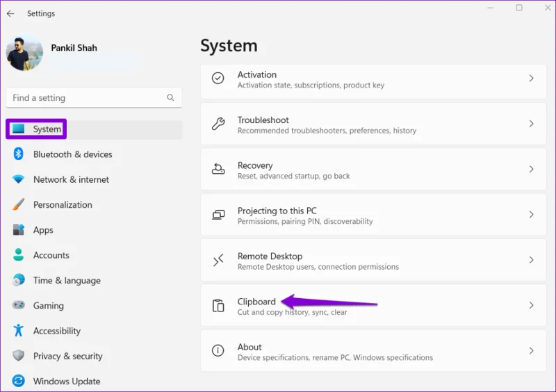Screen dimensions: 556x392
Task: Click the Pankil Shah profile picture
Action: [x=24, y=52]
